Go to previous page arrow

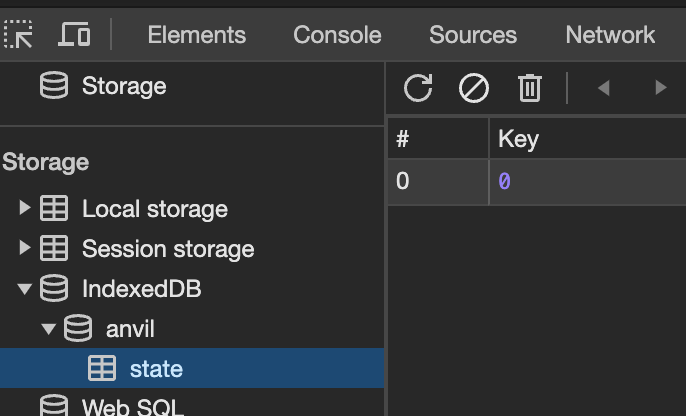[604, 88]
